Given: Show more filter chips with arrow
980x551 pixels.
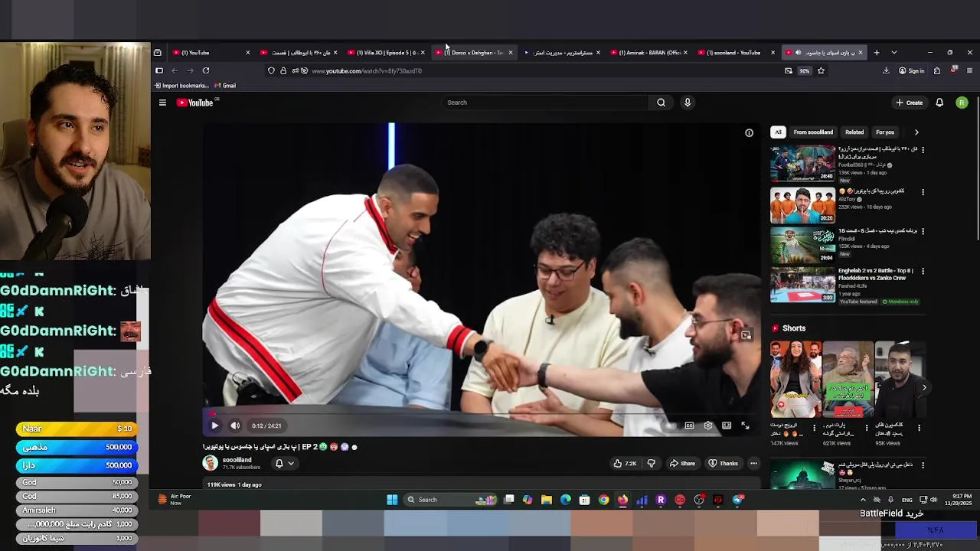Looking at the screenshot, I should point(916,132).
